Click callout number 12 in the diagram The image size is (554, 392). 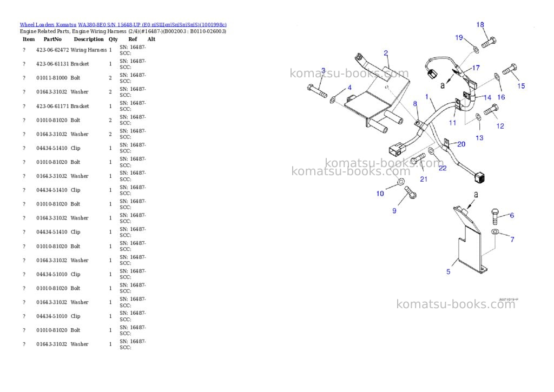(500, 126)
